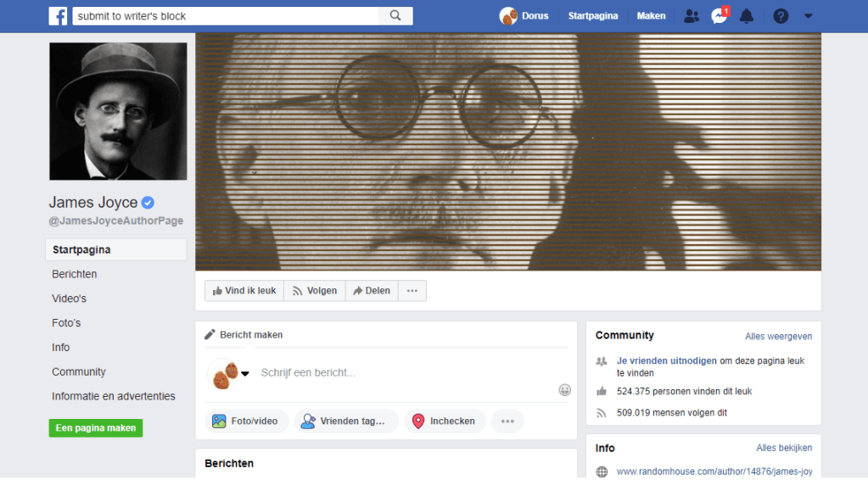Click the green Een pagina maken button
868x480 pixels.
click(x=96, y=428)
